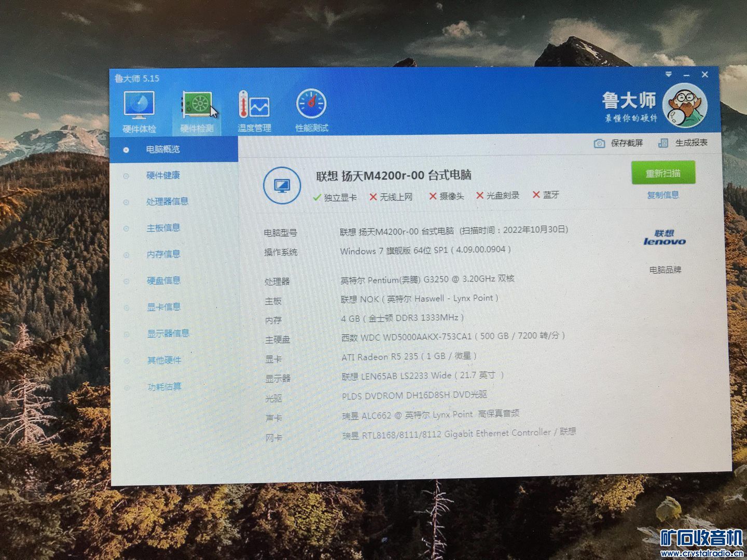Open 显示器信息 monitor info
Viewport: 747px width, 560px height.
(168, 333)
